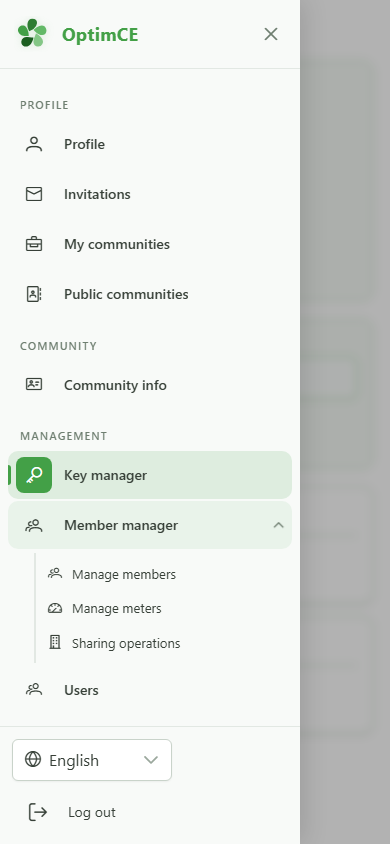Viewport: 390px width, 844px height.
Task: Click the Member manager label
Action: (121, 525)
